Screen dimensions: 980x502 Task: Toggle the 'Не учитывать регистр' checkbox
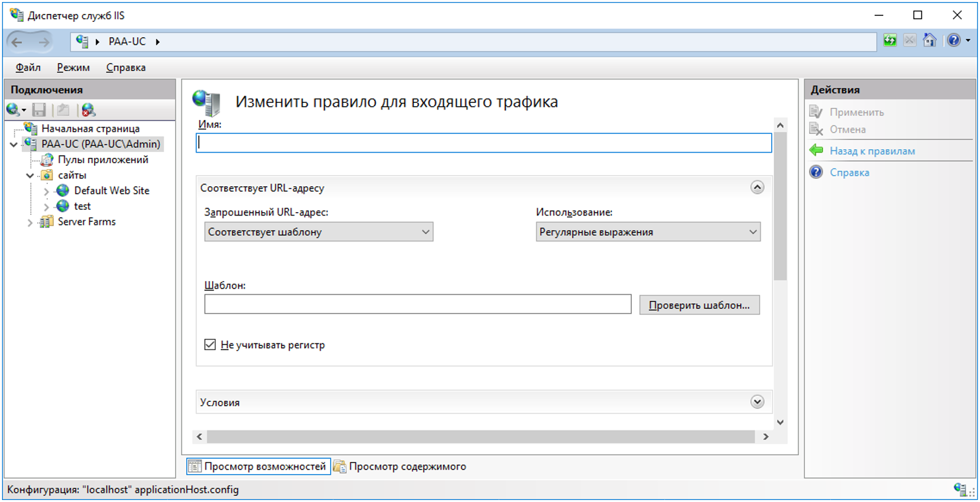210,345
